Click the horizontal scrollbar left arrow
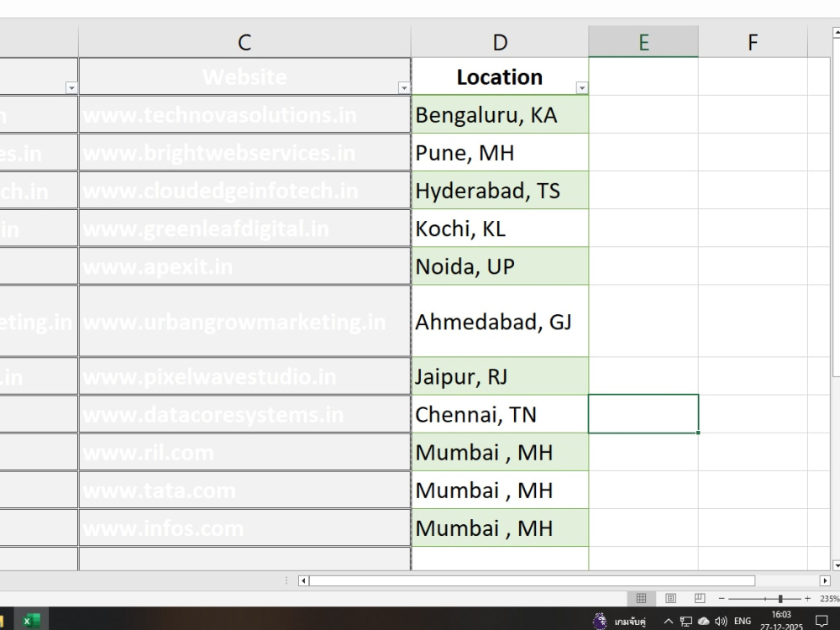This screenshot has width=840, height=630. 304,580
